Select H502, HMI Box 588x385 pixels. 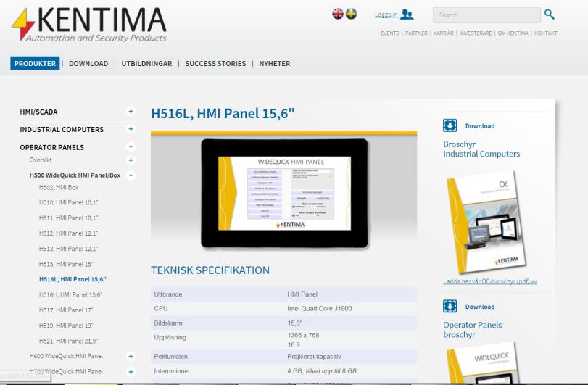point(59,188)
